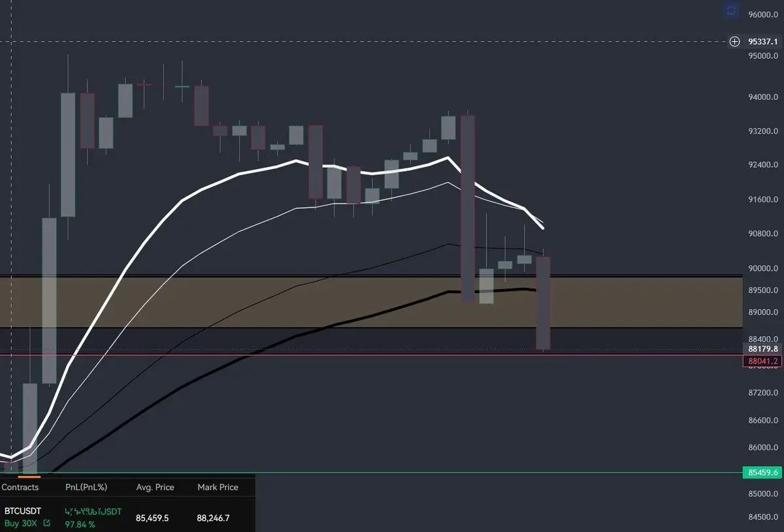Click the 87200.0 axis price label
This screenshot has height=532, width=784.
click(763, 393)
